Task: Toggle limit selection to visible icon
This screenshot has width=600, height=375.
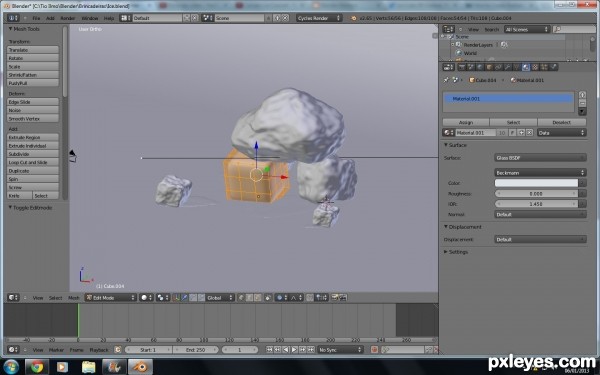Action: click(268, 298)
